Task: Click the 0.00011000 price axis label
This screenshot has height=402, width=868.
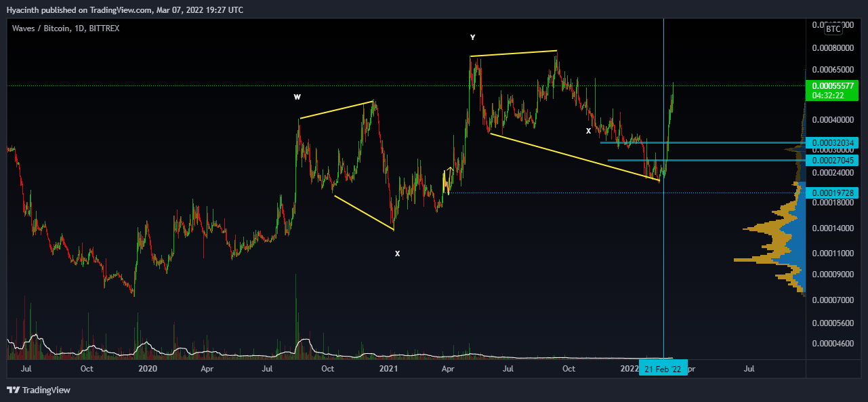Action: click(833, 254)
